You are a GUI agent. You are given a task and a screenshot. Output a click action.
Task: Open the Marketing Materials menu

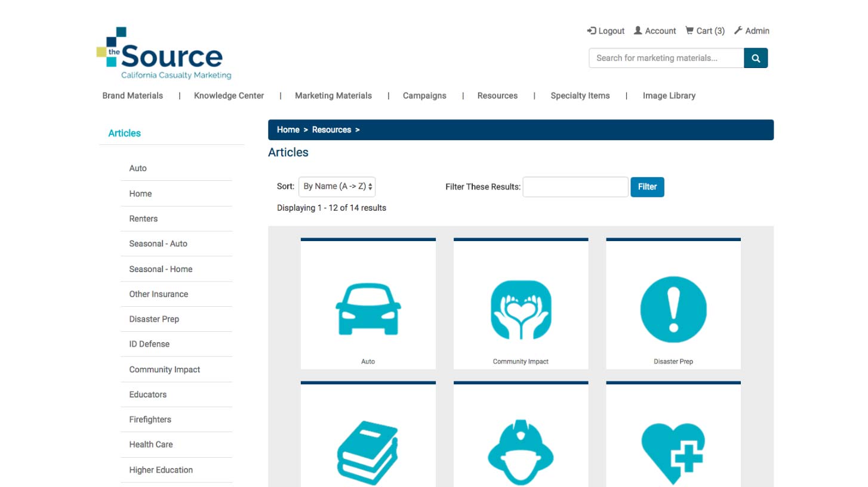pos(333,95)
